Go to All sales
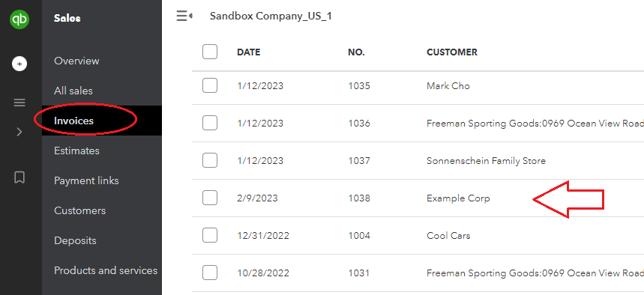This screenshot has height=295, width=644. coord(73,91)
